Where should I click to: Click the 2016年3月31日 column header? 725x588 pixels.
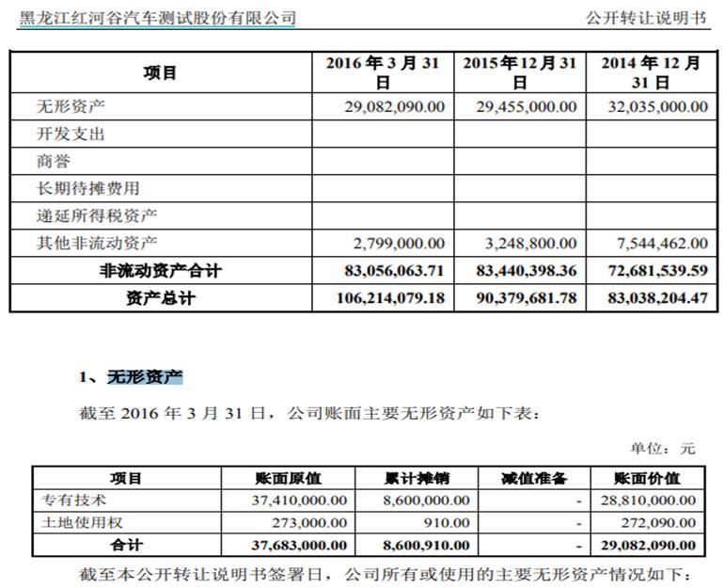(383, 72)
